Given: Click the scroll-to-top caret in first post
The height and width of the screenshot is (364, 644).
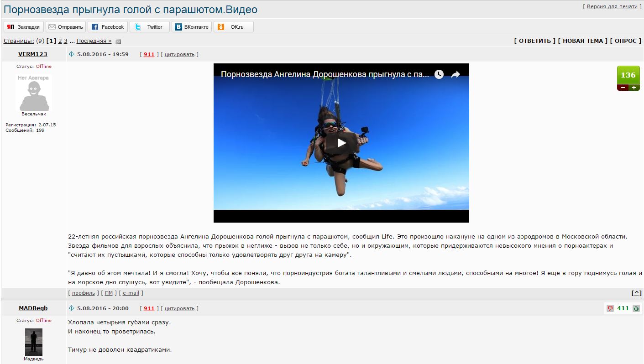Looking at the screenshot, I should 636,293.
